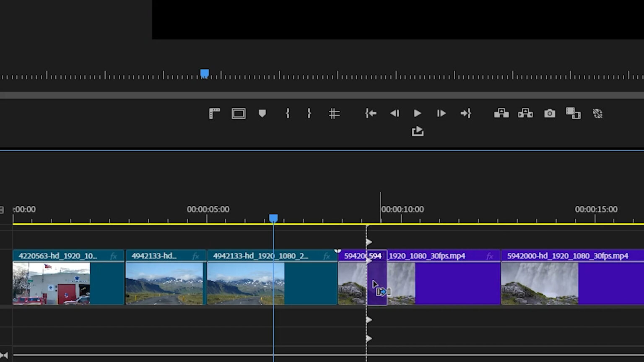
Task: Toggle Safe Margins in the monitor
Action: click(239, 113)
